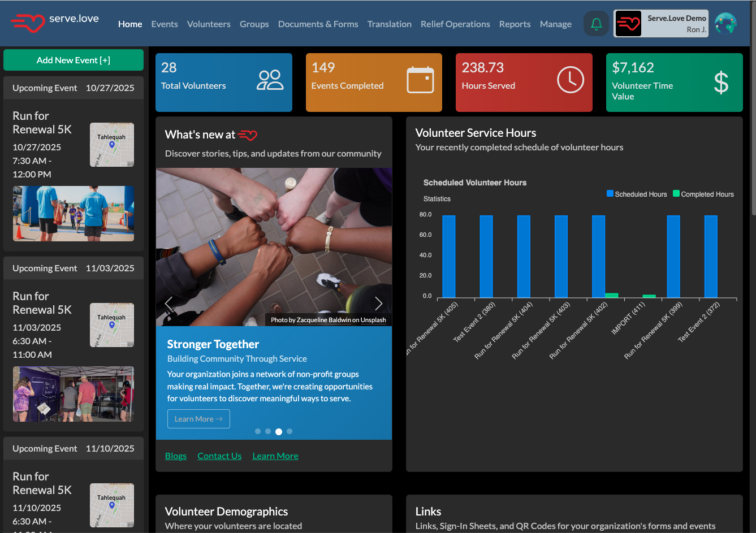The width and height of the screenshot is (756, 533).
Task: Toggle the Scheduled Hours legend entry
Action: 637,194
